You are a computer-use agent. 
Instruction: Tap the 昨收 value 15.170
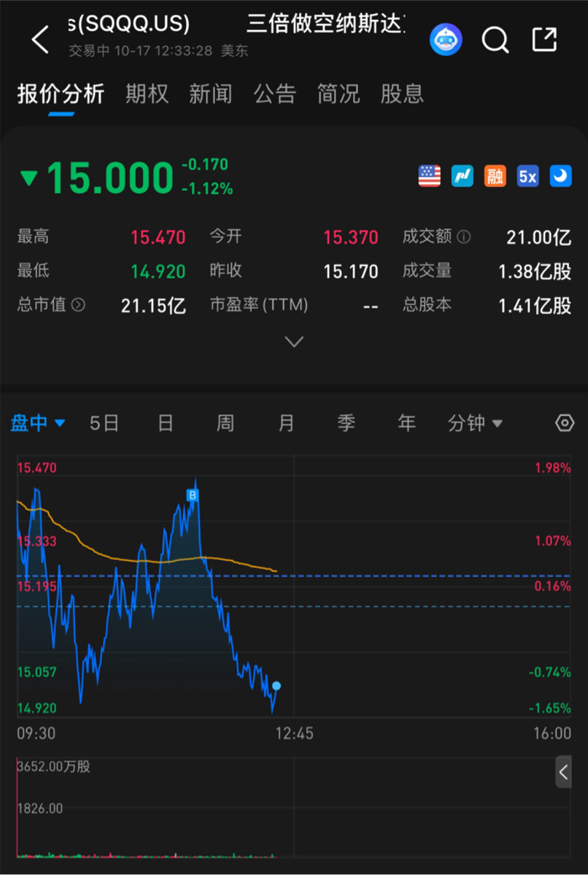351,271
